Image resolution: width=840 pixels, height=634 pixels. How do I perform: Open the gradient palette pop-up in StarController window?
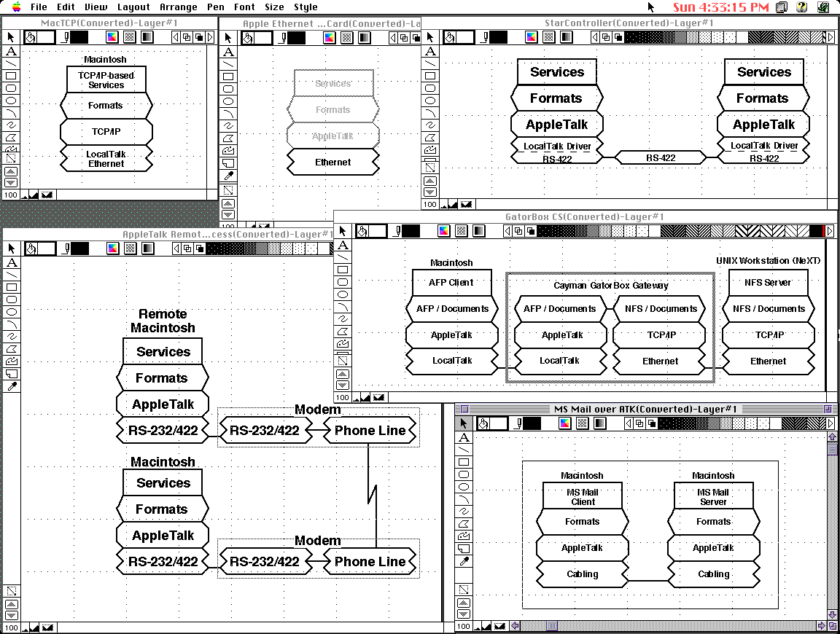pos(566,37)
